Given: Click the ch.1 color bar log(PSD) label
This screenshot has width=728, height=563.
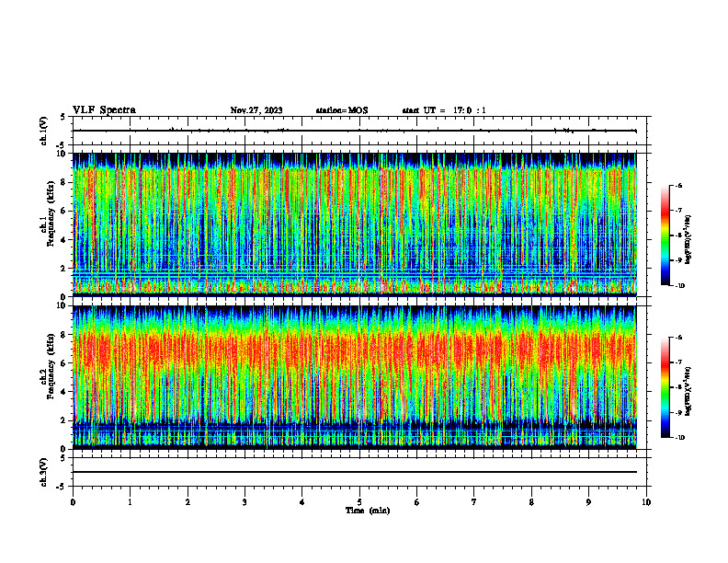Looking at the screenshot, I should (x=688, y=239).
